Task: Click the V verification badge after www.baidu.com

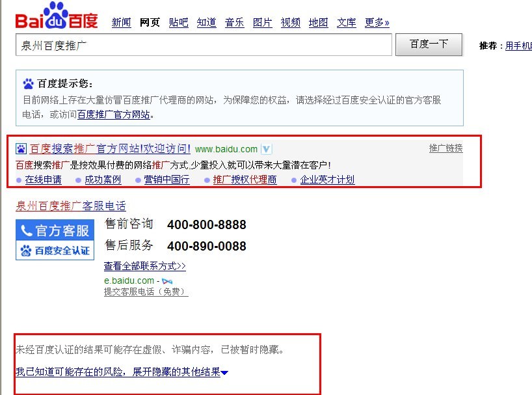Action: pos(267,149)
